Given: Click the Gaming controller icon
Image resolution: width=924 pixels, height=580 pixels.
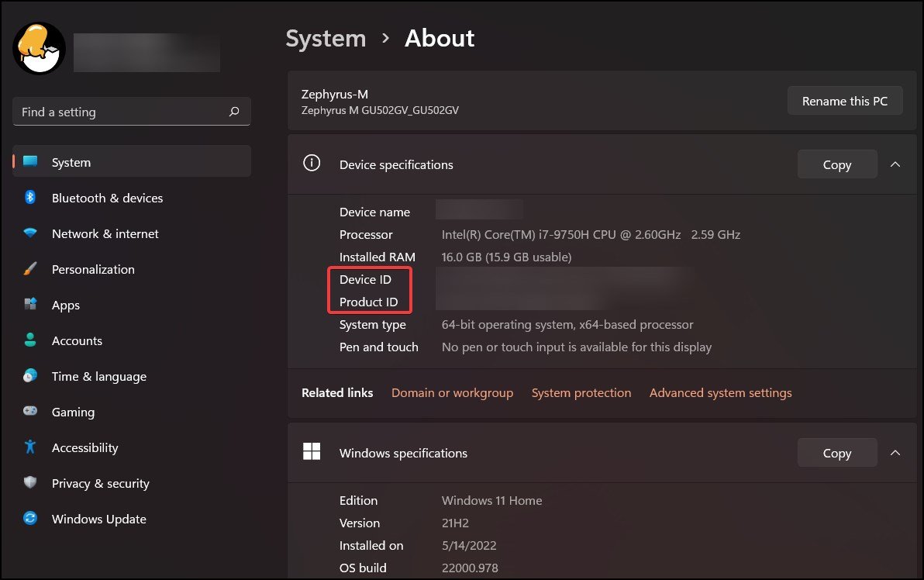Looking at the screenshot, I should [30, 411].
